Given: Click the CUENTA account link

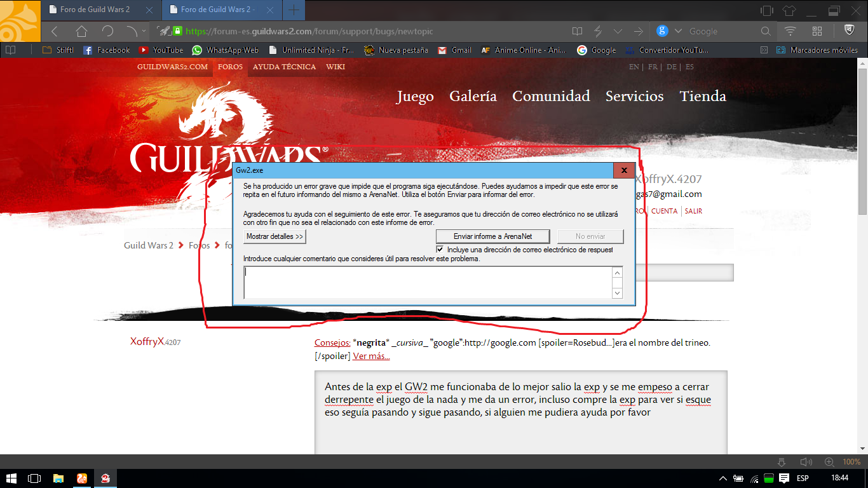Looking at the screenshot, I should [x=664, y=211].
